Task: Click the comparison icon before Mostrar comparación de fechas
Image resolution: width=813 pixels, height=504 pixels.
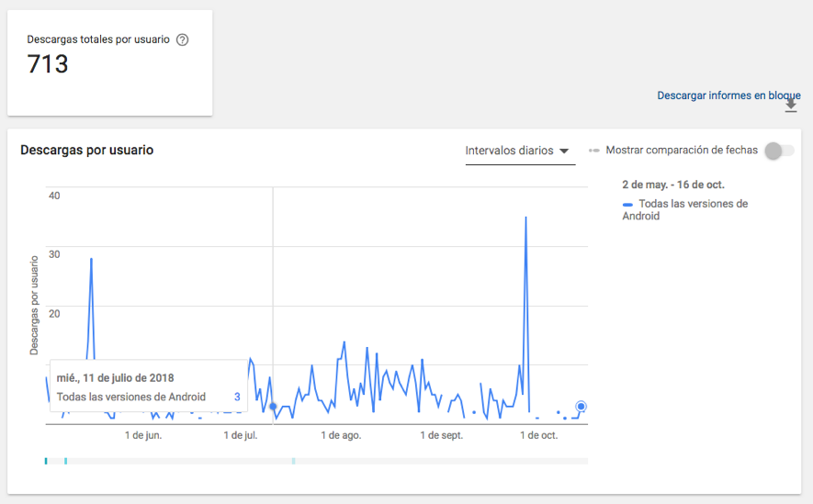Action: click(x=594, y=151)
